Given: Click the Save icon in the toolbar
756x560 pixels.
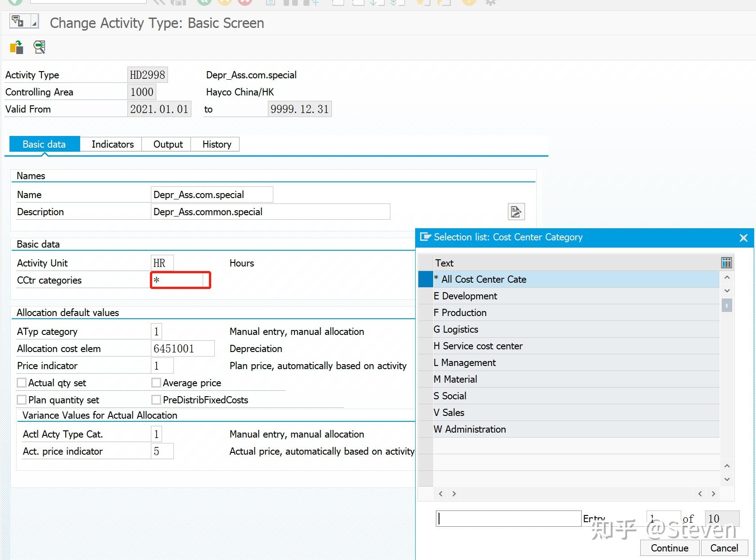Looking at the screenshot, I should (179, 1).
